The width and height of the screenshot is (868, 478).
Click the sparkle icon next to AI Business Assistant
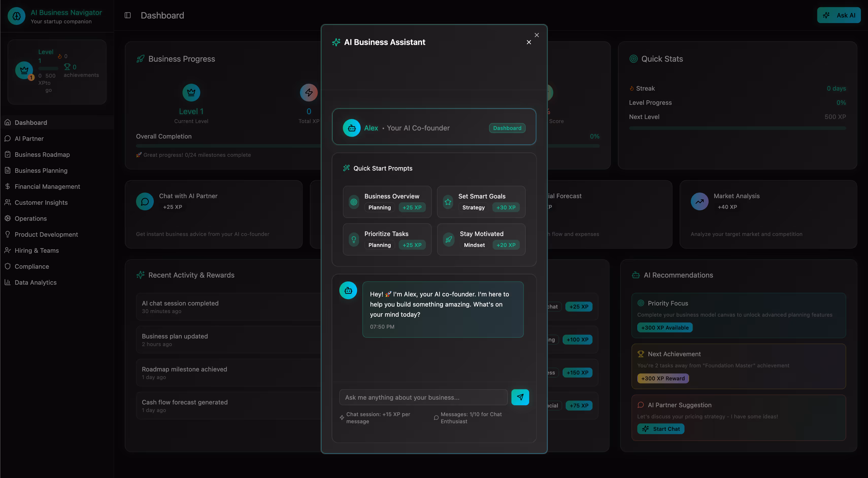click(336, 42)
